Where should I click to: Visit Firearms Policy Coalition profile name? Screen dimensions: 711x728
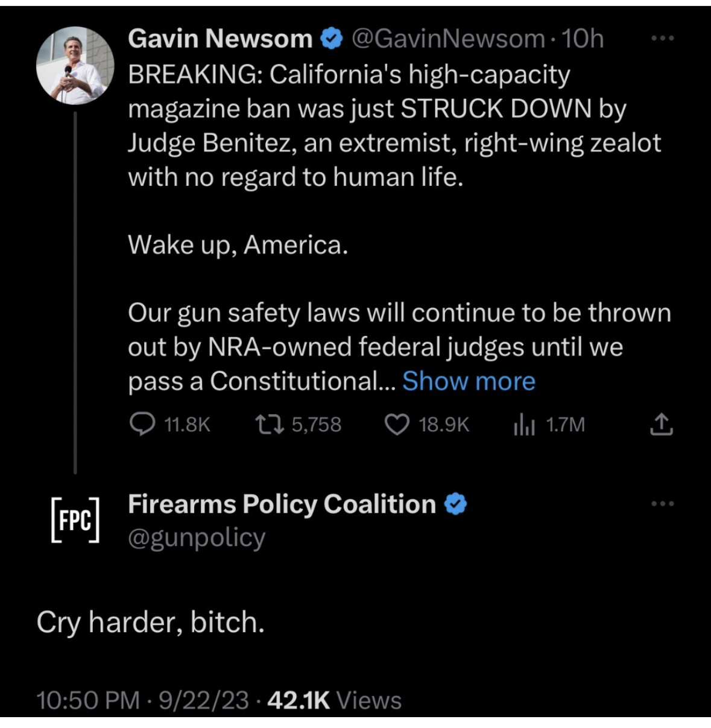click(282, 504)
